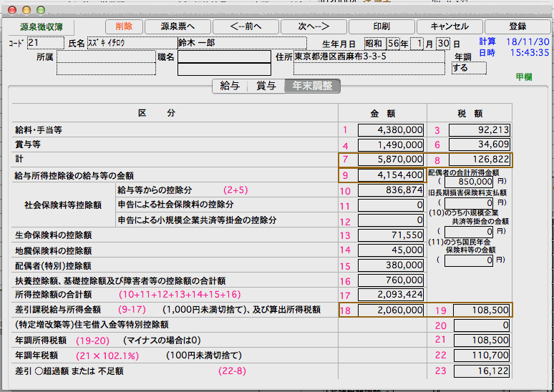Switch to the 賞与 tab
Screen dimensions: 554x392
pos(266,86)
